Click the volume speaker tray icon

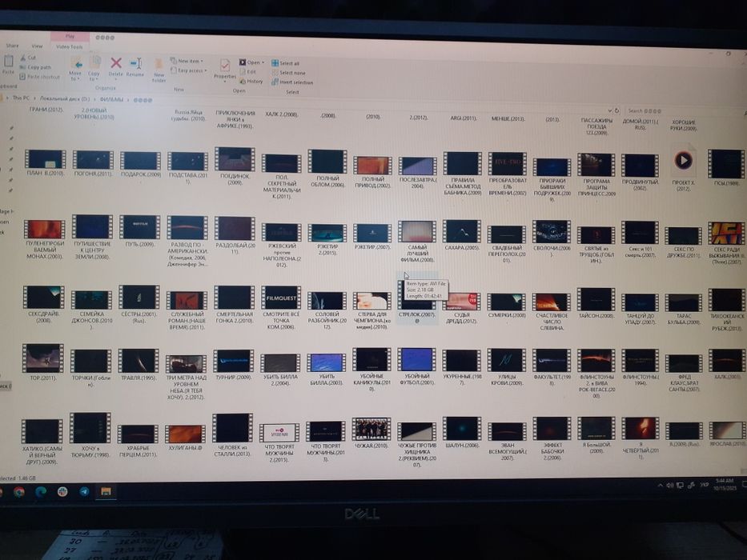pyautogui.click(x=670, y=486)
